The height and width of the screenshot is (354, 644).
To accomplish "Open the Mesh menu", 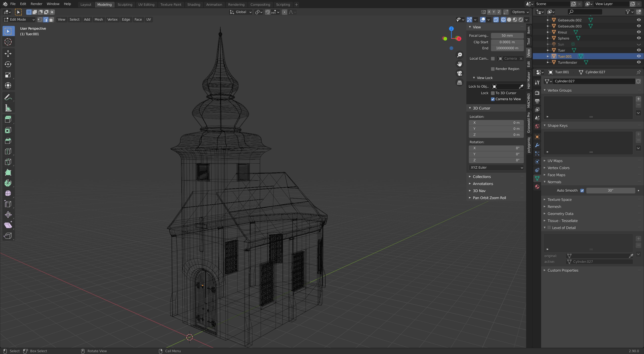I will (x=99, y=20).
